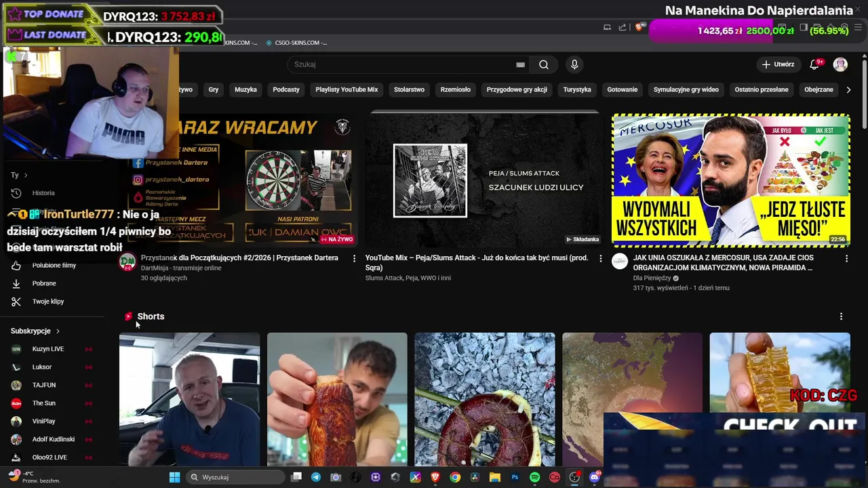Viewport: 868px width, 488px height.
Task: Select the Gry filter chip
Action: (214, 89)
